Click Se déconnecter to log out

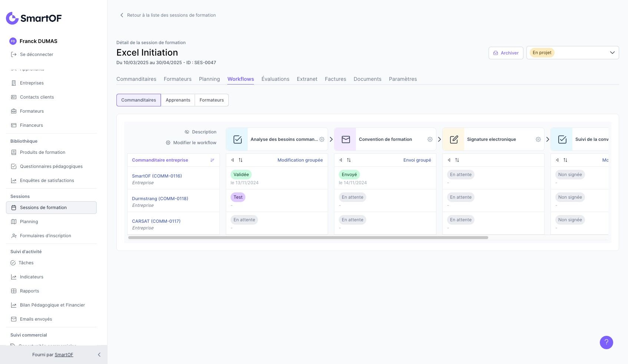37,54
